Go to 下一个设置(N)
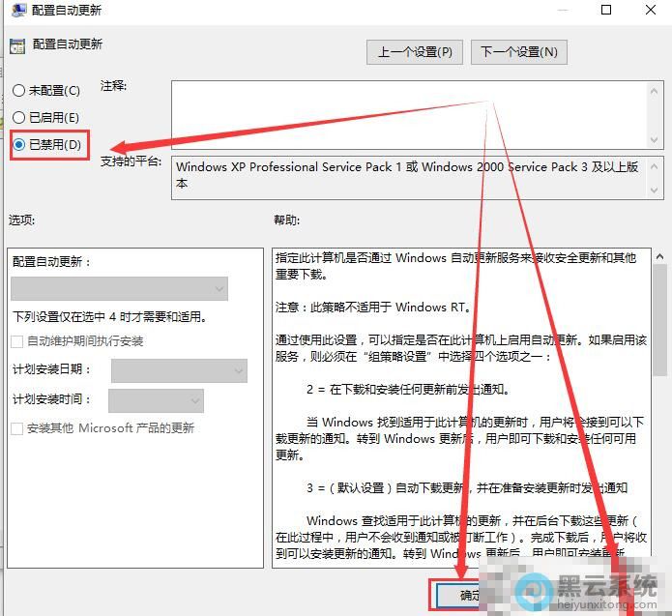This screenshot has height=616, width=672. [x=519, y=52]
